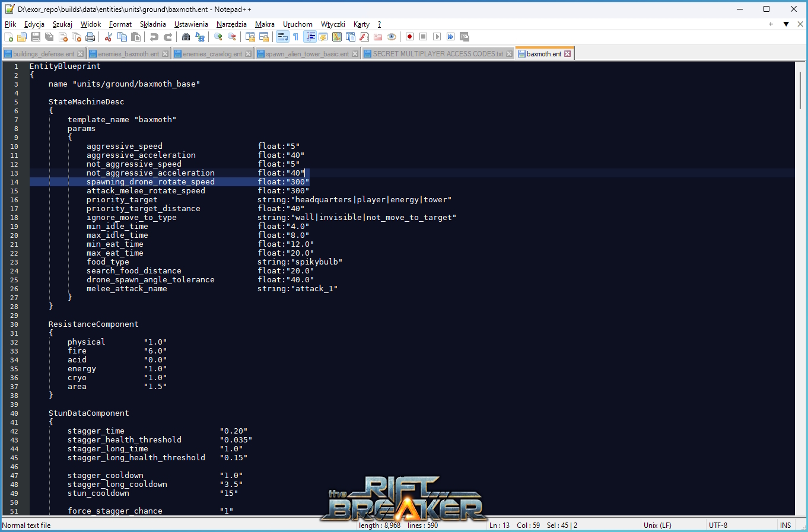Toggle synchronized horizontal scrolling
Image resolution: width=808 pixels, height=532 pixels.
[264, 37]
